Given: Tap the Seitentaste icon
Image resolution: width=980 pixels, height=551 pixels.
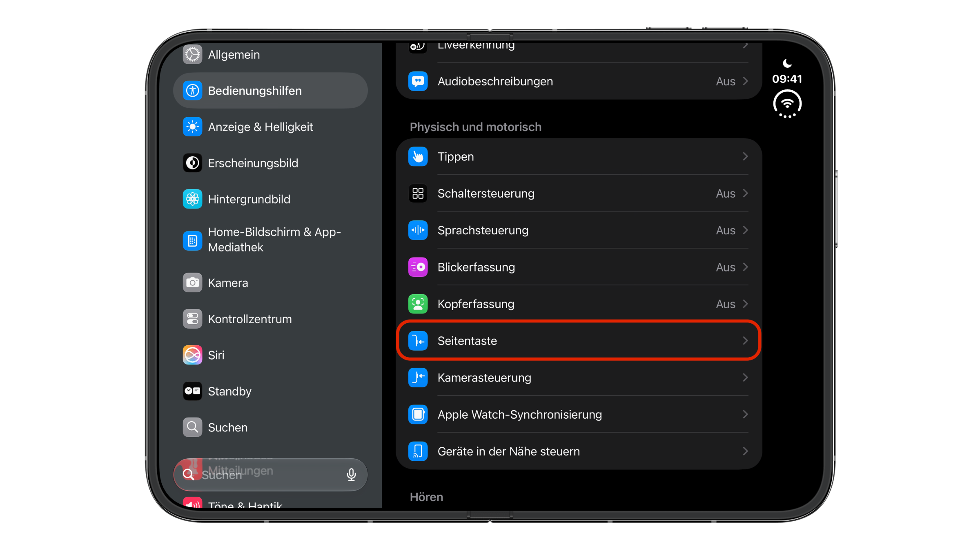Looking at the screenshot, I should tap(418, 341).
